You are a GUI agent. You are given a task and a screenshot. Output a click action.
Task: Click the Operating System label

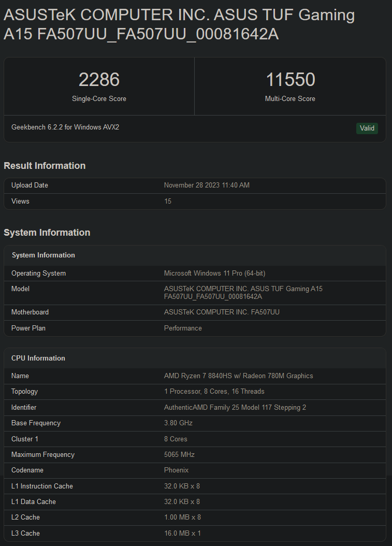pyautogui.click(x=39, y=274)
